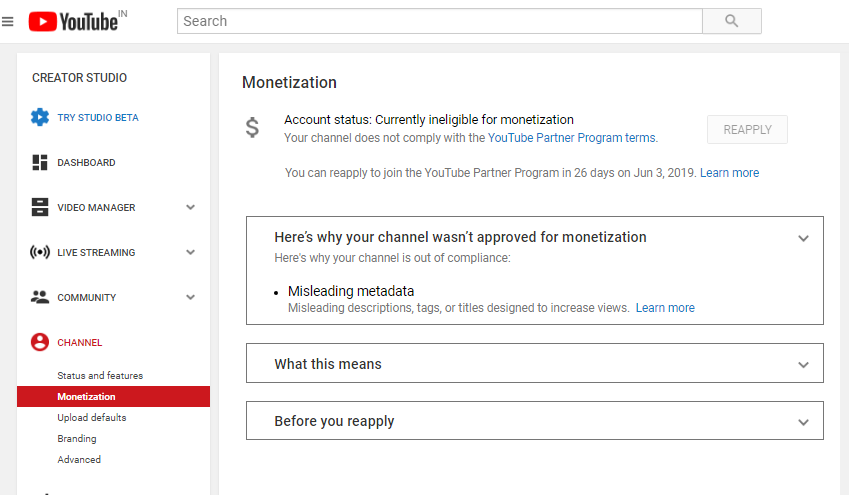The height and width of the screenshot is (495, 849).
Task: Click the Studio Beta gear icon
Action: pyautogui.click(x=40, y=117)
